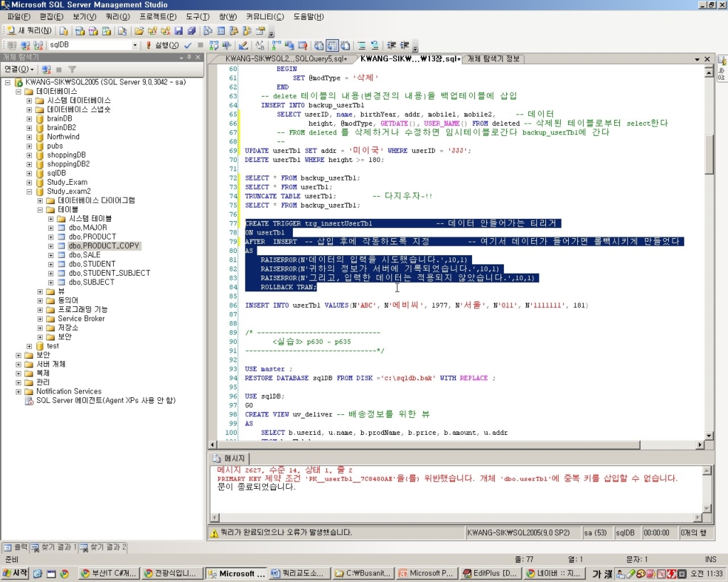Click the 출력 output tab
728x582 pixels.
pyautogui.click(x=16, y=548)
